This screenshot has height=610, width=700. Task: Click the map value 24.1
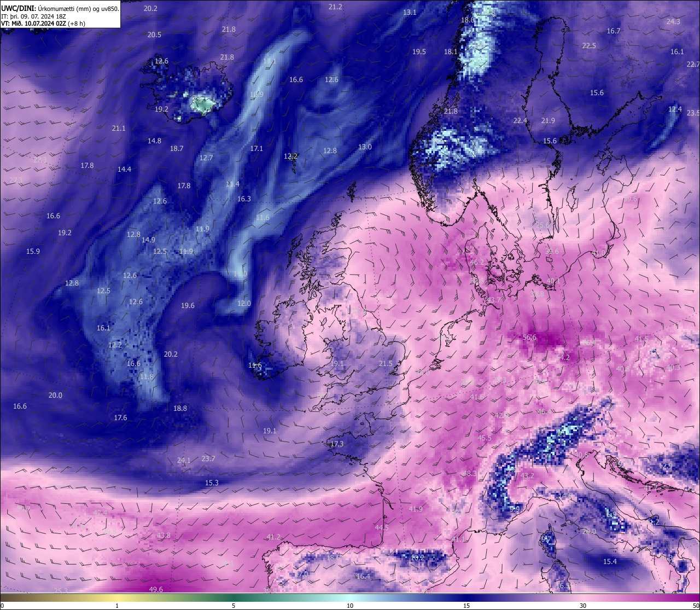(184, 460)
